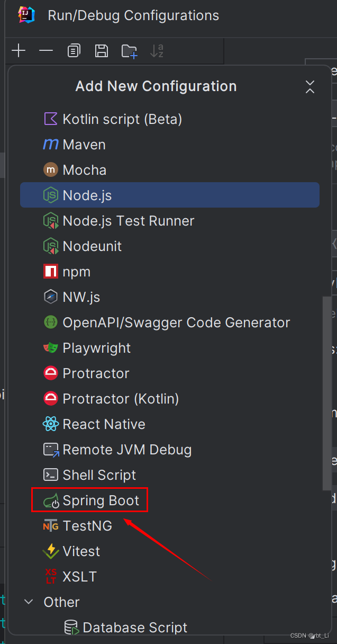Collapse the Add New Configuration popup
This screenshot has width=337, height=644.
[310, 87]
